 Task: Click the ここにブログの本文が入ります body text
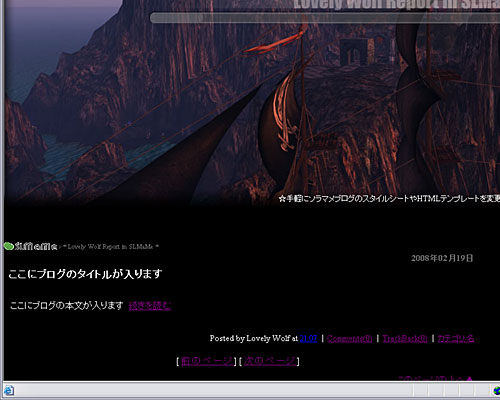pos(67,306)
